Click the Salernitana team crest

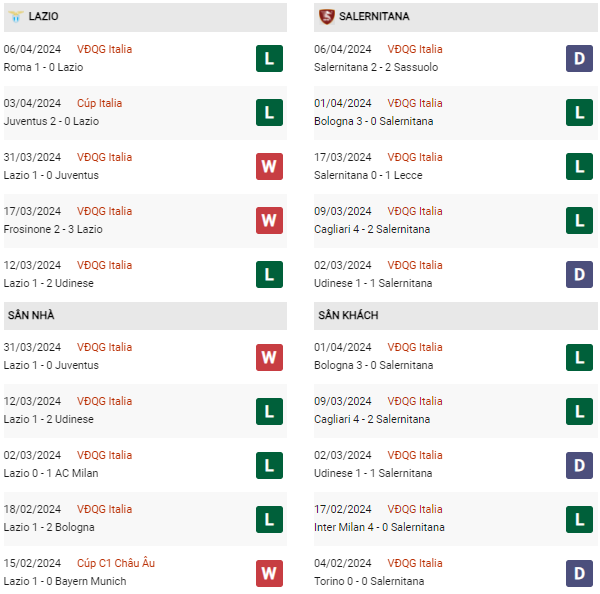coord(326,17)
